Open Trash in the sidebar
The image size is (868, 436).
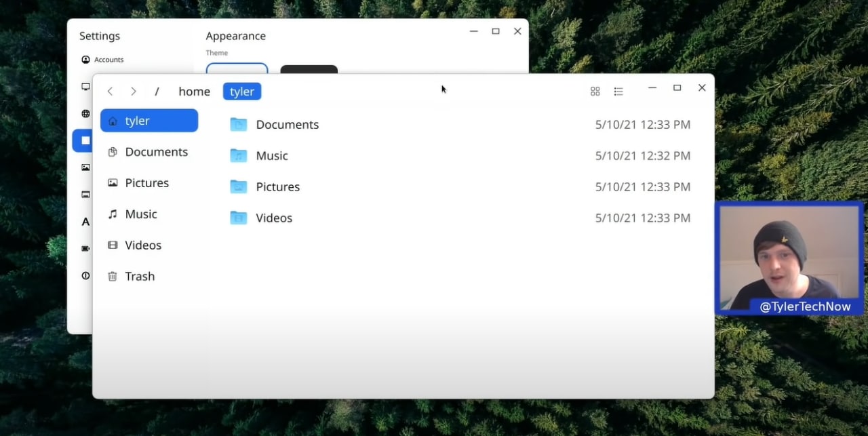click(149, 277)
